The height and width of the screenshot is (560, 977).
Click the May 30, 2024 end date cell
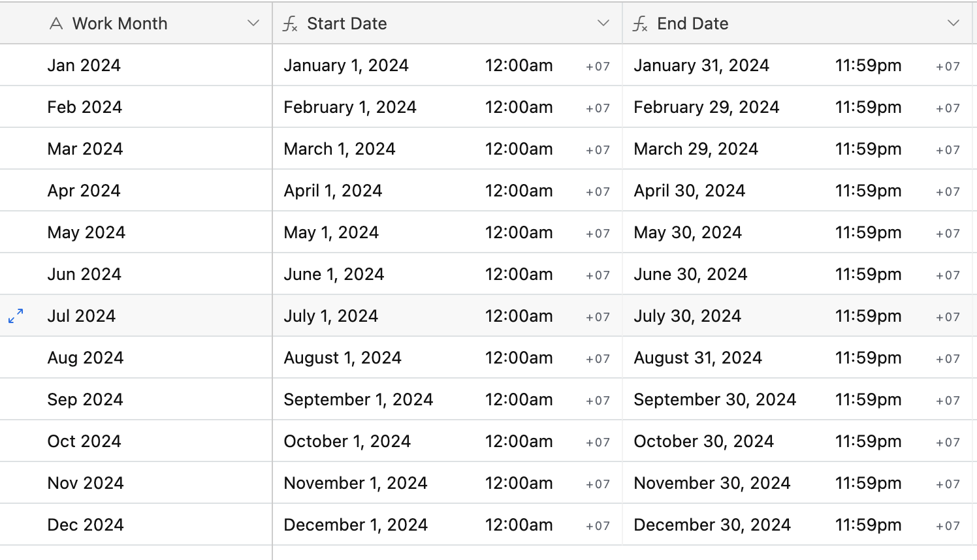click(797, 232)
